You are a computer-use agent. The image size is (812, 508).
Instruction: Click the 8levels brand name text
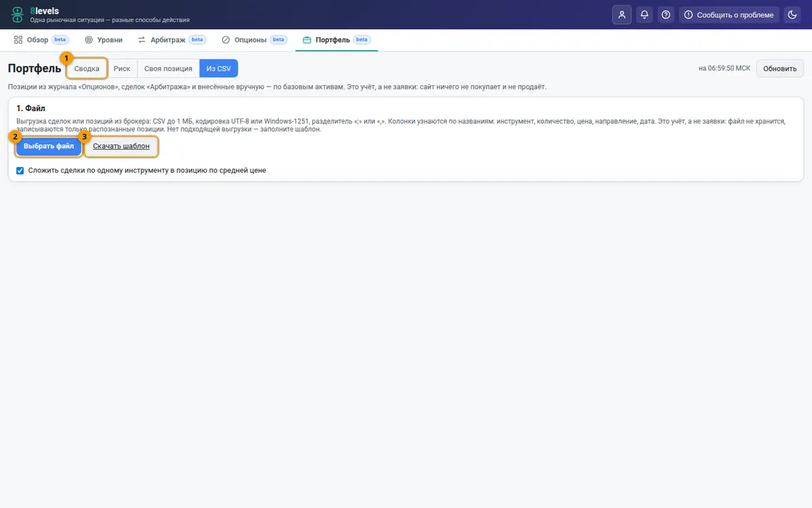(45, 11)
